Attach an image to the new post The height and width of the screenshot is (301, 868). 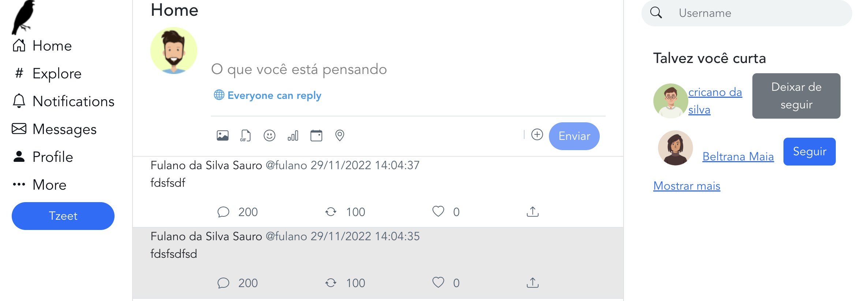tap(222, 135)
